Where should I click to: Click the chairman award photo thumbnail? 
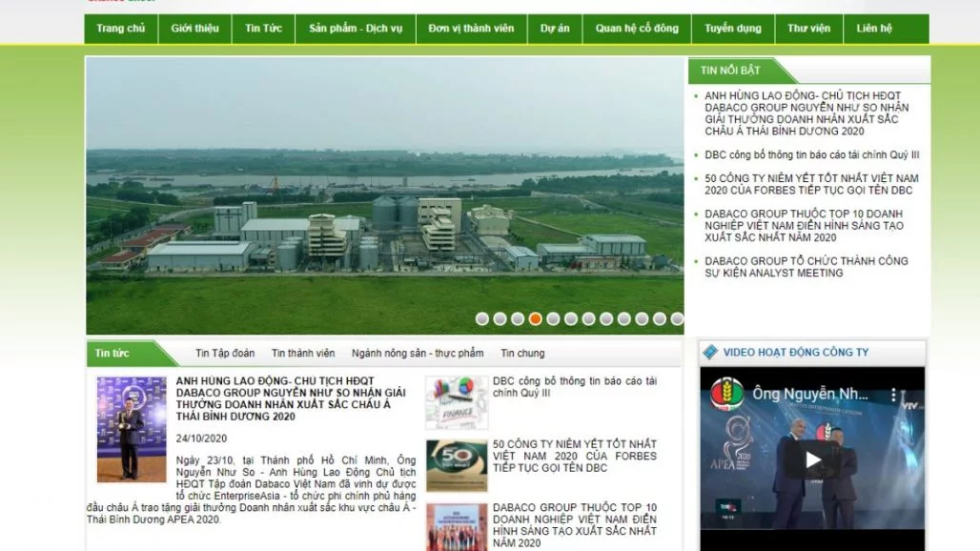[132, 429]
